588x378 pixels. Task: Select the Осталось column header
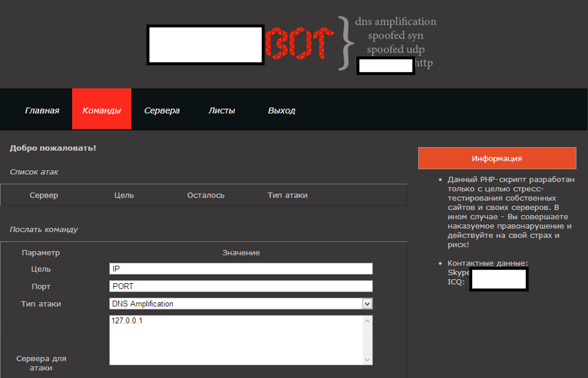(206, 195)
